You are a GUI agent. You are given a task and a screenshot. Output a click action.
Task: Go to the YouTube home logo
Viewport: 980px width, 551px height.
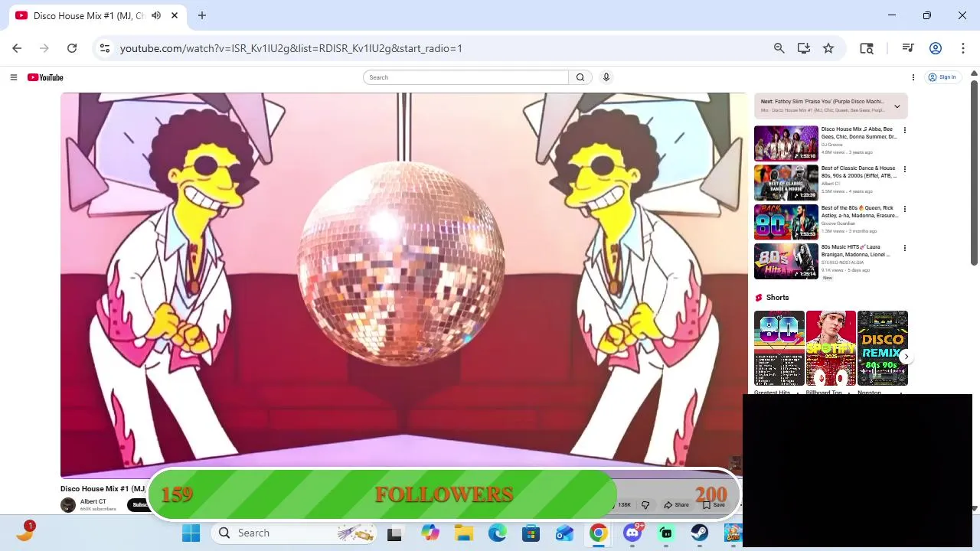45,77
